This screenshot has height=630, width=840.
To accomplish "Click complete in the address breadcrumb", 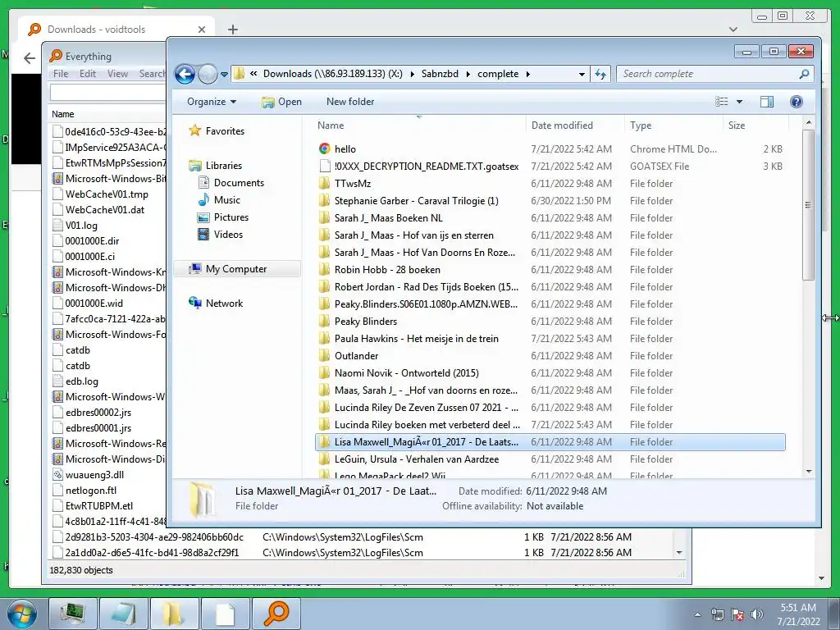I will [498, 74].
